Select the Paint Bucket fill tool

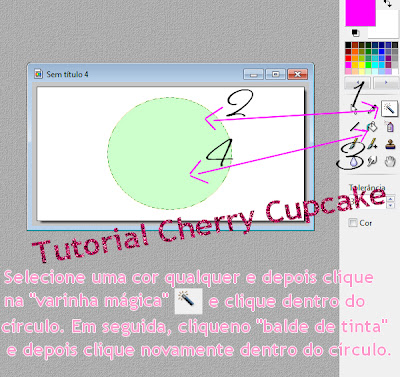pos(372,126)
